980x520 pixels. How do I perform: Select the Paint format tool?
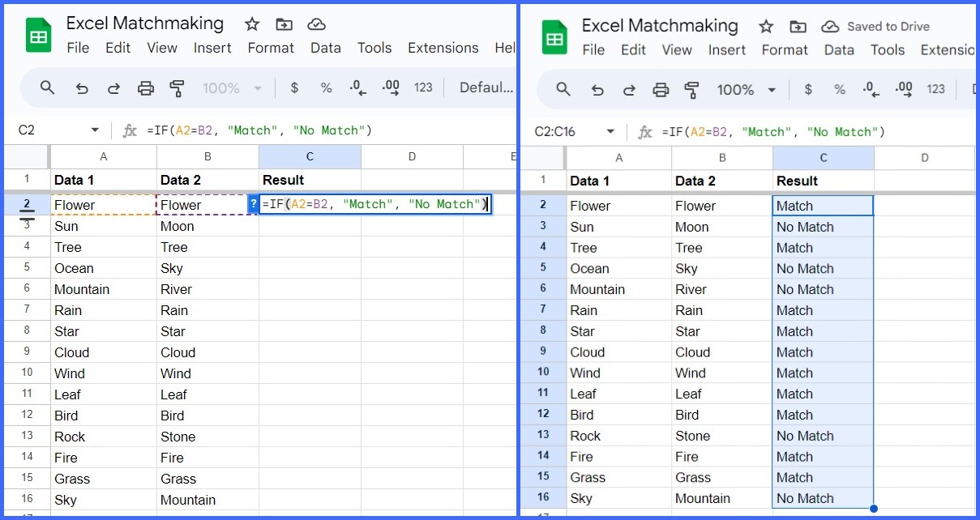coord(178,87)
